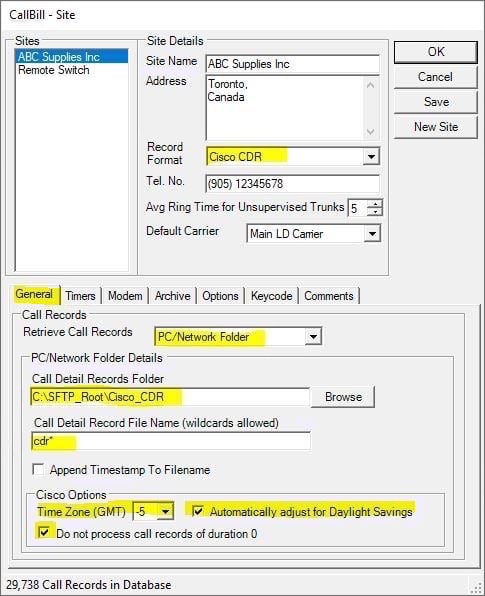Open the Record Format dropdown
This screenshot has width=485, height=596.
[371, 157]
